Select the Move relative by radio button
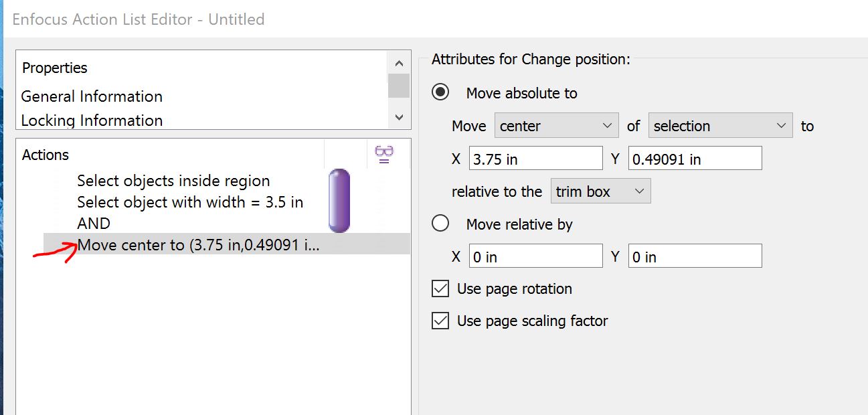 (x=440, y=224)
